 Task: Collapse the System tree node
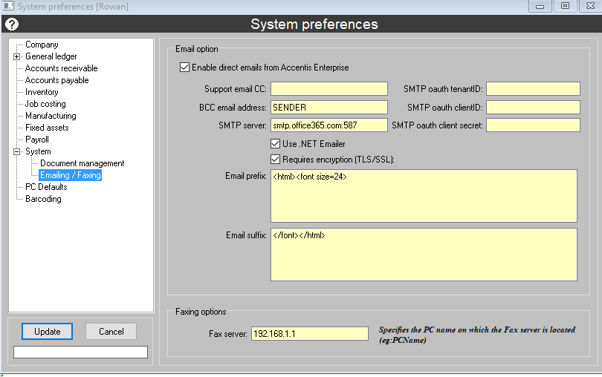17,152
